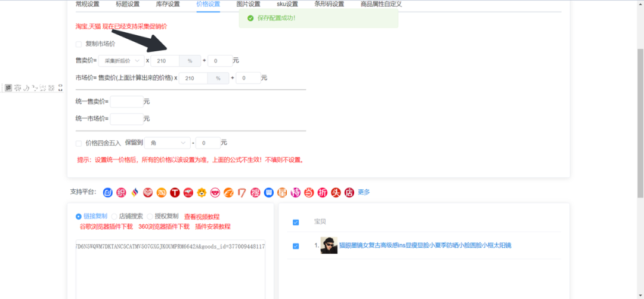The image size is (644, 299).
Task: Focus the 售卖价 added yuan field
Action: coord(220,60)
